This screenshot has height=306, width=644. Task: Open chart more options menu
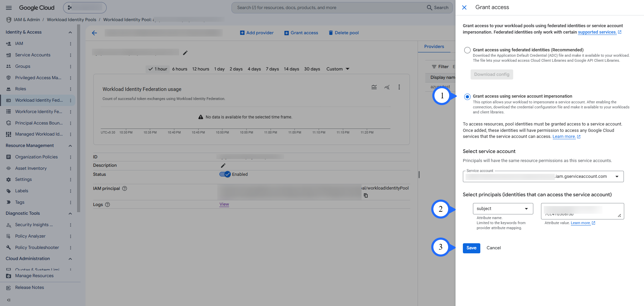tap(399, 87)
